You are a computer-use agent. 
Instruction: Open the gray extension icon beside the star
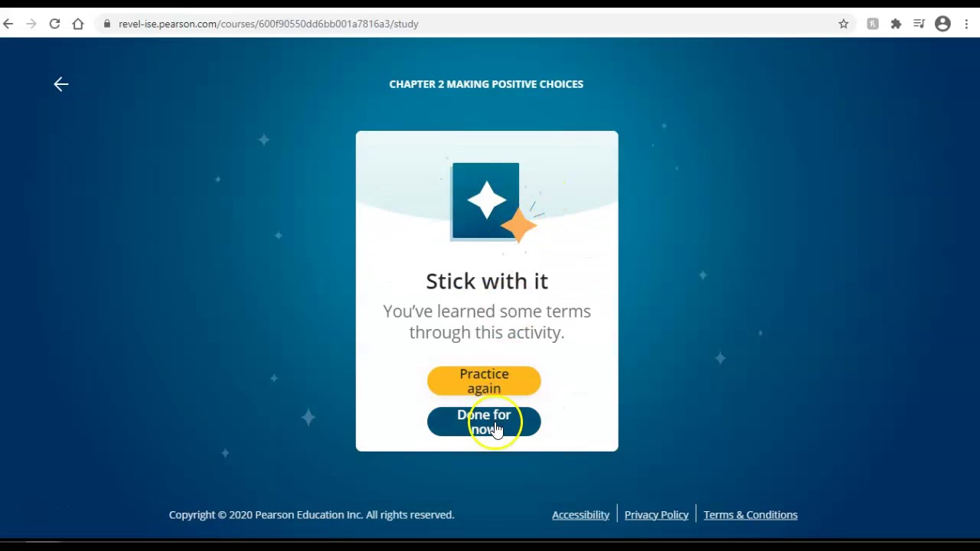point(873,24)
